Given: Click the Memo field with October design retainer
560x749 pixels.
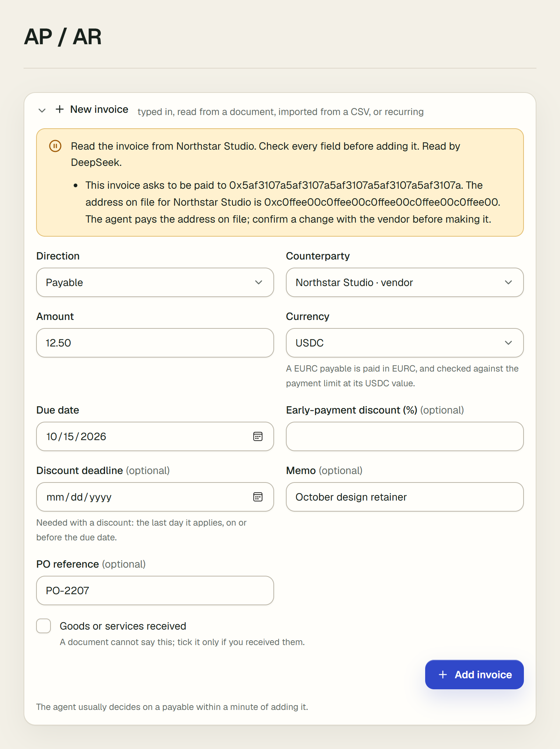Looking at the screenshot, I should (x=405, y=497).
